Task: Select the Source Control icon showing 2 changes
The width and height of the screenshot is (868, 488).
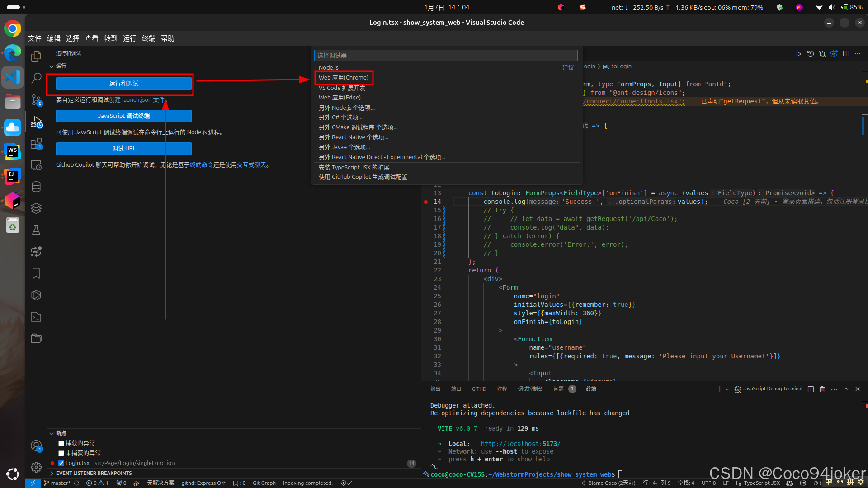Action: pos(36,100)
